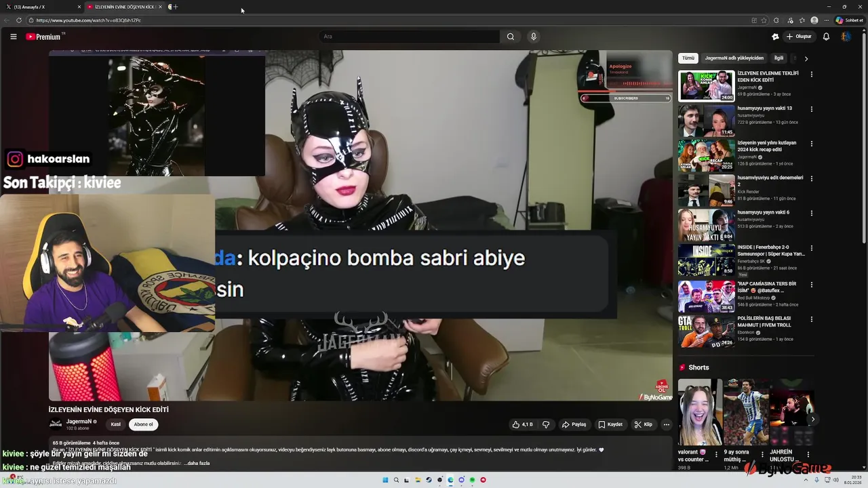Start voice search with microphone icon
Screen dimensions: 868x488
tap(534, 37)
